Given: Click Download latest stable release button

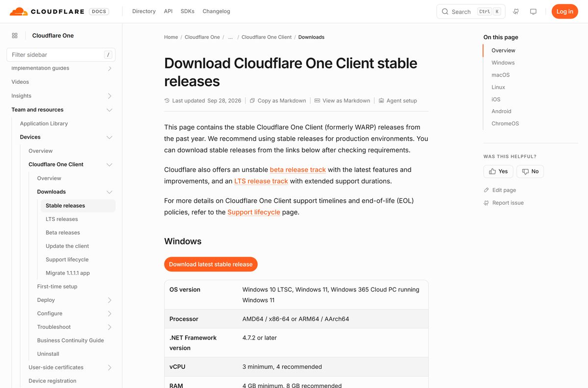Looking at the screenshot, I should coord(211,264).
